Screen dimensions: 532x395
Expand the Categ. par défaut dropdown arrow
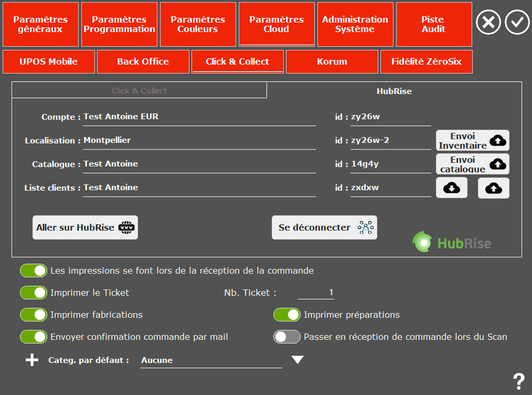point(297,360)
